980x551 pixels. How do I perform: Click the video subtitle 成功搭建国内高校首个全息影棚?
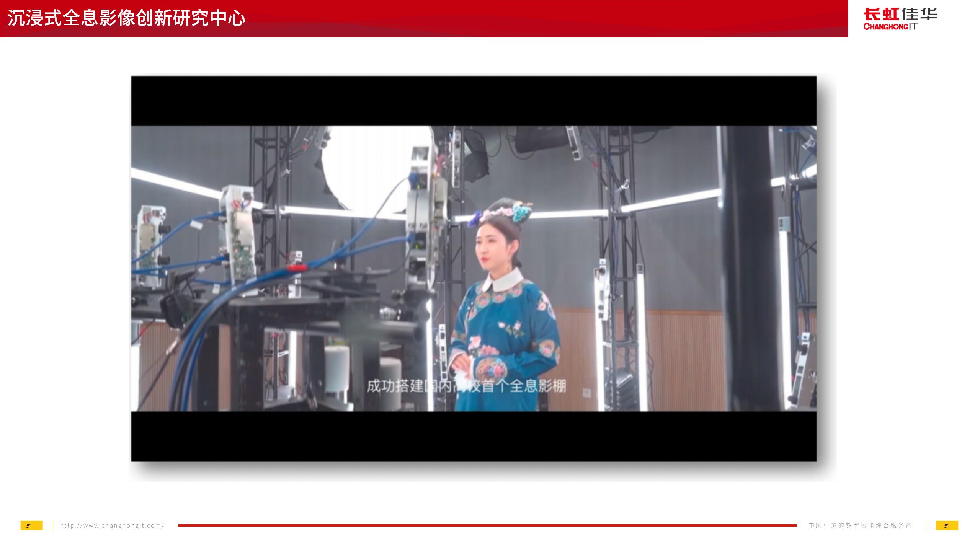pyautogui.click(x=466, y=386)
